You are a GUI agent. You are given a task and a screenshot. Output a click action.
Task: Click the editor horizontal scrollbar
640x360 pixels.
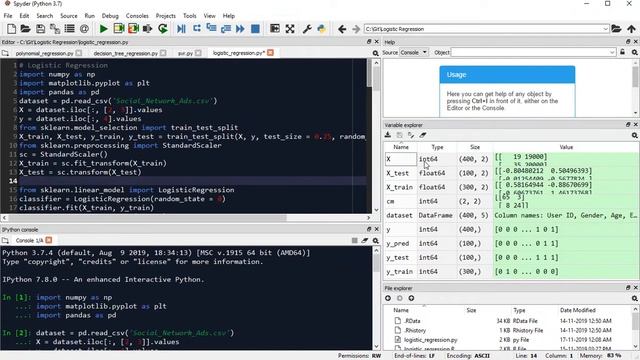tap(186, 218)
